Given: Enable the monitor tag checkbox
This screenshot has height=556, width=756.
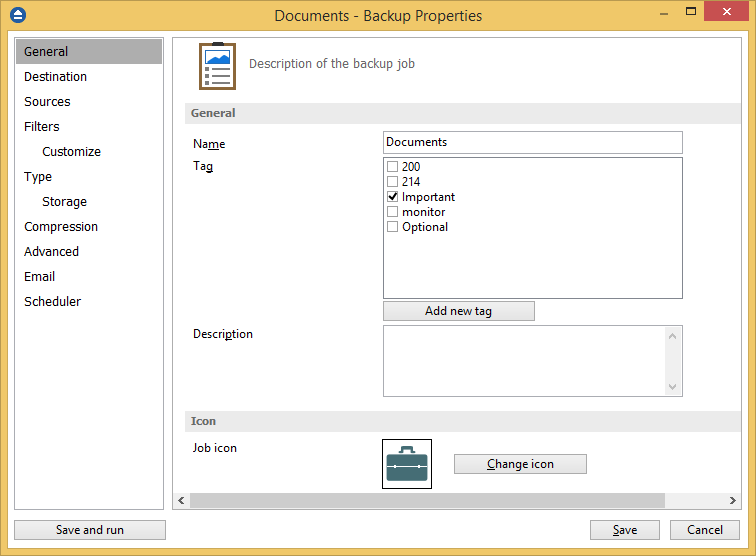Looking at the screenshot, I should 392,212.
